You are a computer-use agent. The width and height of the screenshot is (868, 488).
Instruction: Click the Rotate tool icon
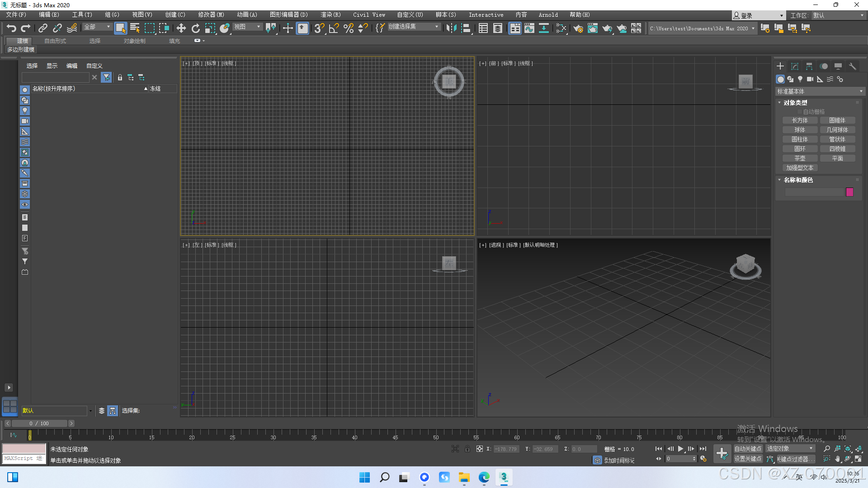[x=195, y=28]
